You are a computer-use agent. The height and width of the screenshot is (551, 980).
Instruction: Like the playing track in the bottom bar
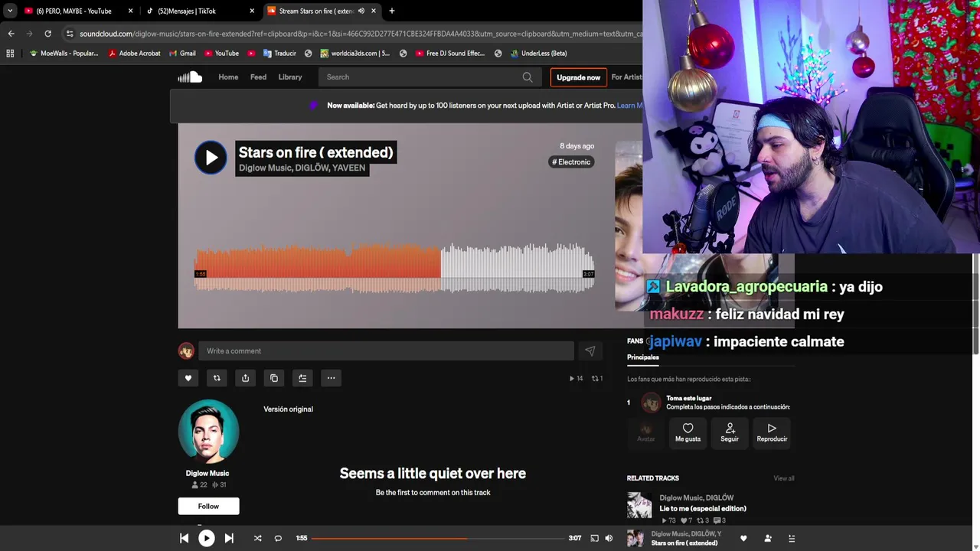[x=743, y=538]
